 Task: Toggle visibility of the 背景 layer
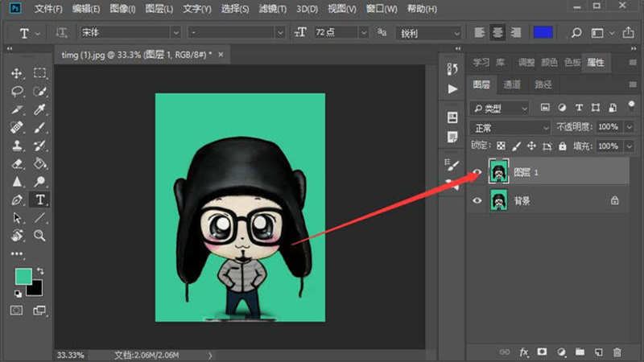[477, 200]
